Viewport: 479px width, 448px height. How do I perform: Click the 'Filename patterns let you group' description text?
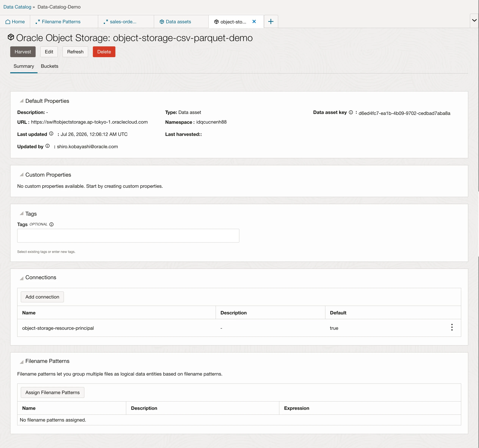pos(120,374)
